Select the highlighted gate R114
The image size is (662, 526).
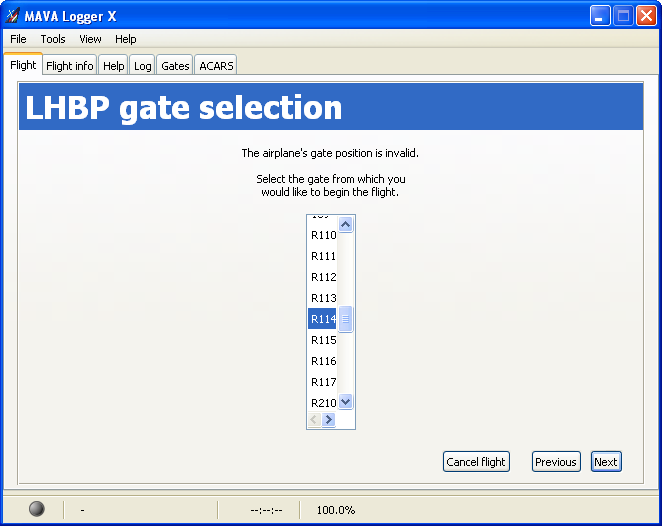pos(323,319)
